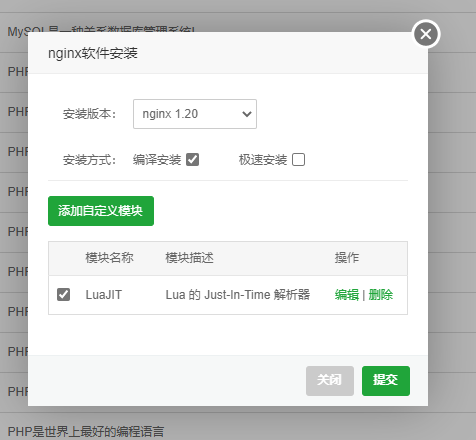Uncheck the LuaJIT module checkbox
This screenshot has height=440, width=476.
click(63, 295)
